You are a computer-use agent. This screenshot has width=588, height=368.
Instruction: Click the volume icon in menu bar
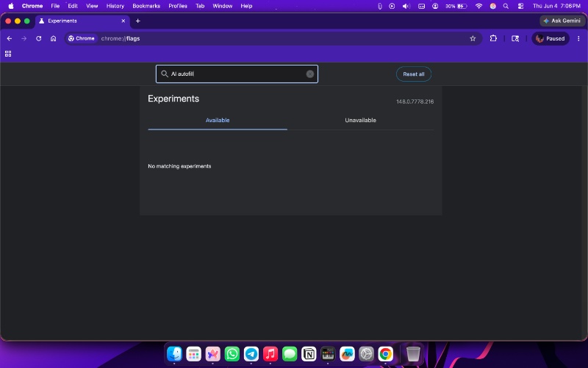(406, 6)
